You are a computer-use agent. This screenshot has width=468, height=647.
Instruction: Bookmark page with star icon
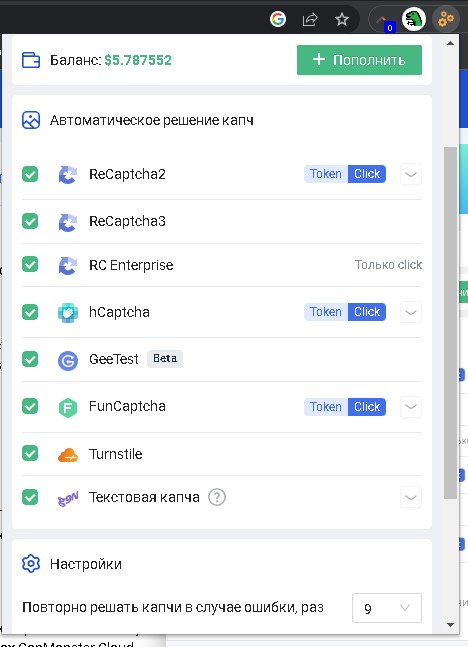(342, 19)
